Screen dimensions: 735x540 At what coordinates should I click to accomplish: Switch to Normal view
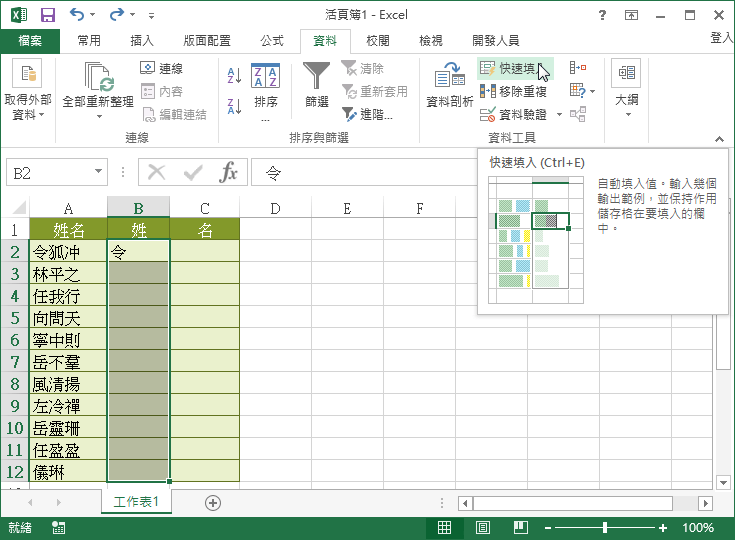pos(444,528)
